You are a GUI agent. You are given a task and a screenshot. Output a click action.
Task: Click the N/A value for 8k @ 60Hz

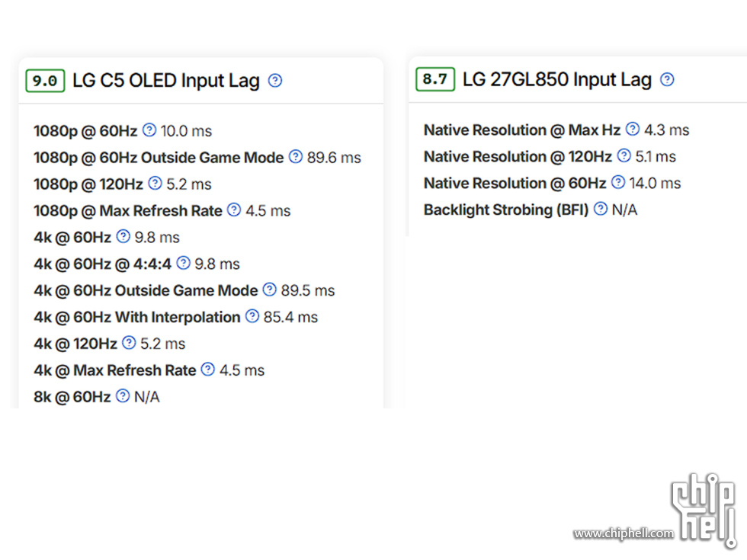[146, 397]
